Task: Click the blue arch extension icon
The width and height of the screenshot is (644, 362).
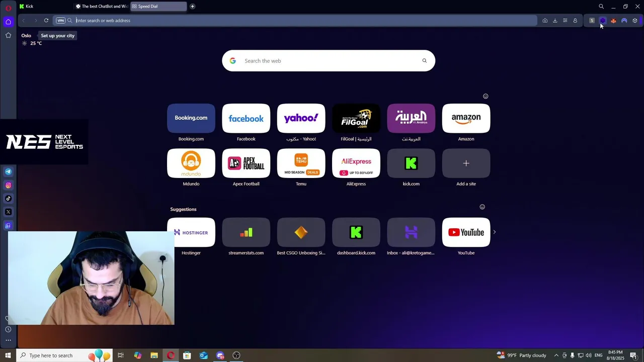Action: 624,21
